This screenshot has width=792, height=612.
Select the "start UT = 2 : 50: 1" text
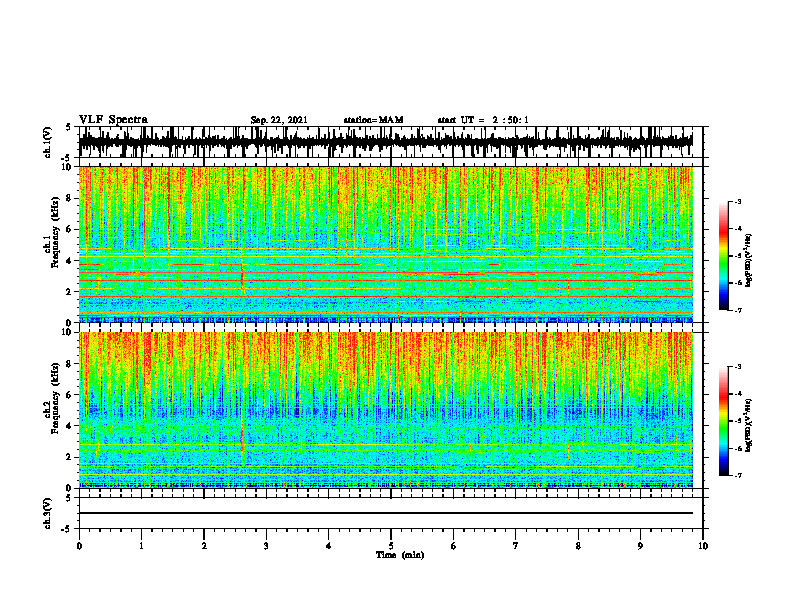coord(483,120)
